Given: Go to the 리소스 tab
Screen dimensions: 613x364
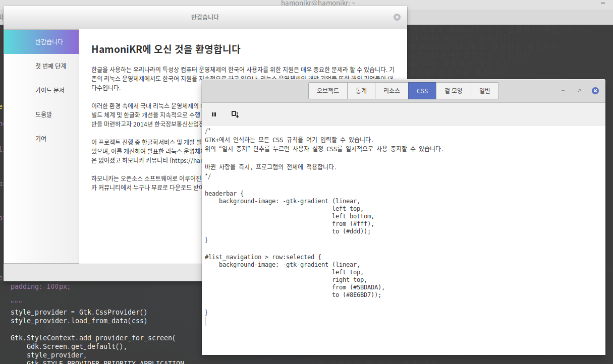Looking at the screenshot, I should coord(392,91).
